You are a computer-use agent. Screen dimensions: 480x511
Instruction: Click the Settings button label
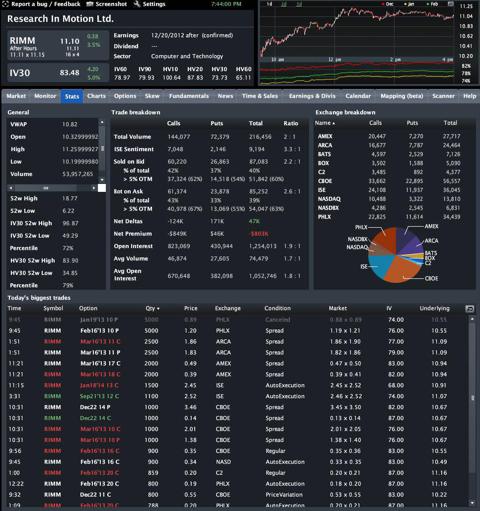point(154,4)
